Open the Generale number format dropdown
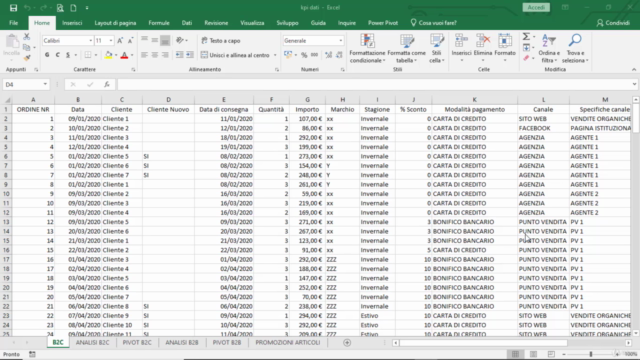Viewport: 640px width, 360px height. (340, 41)
